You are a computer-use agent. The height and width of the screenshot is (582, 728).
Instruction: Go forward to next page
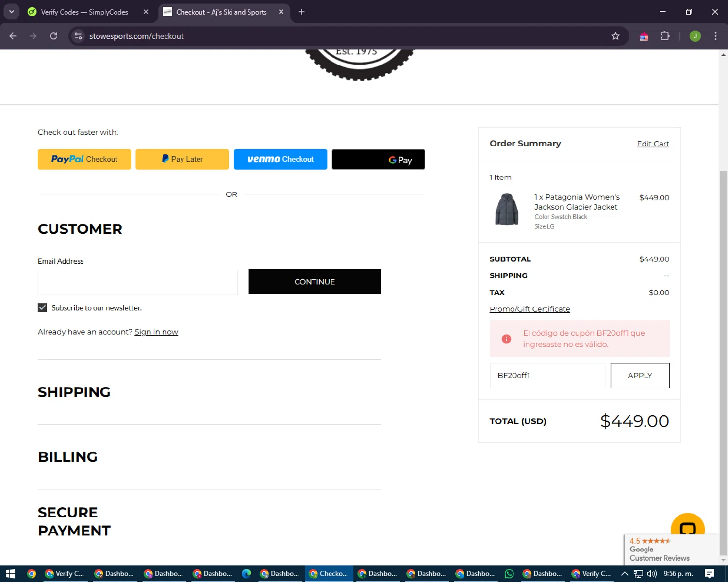33,36
